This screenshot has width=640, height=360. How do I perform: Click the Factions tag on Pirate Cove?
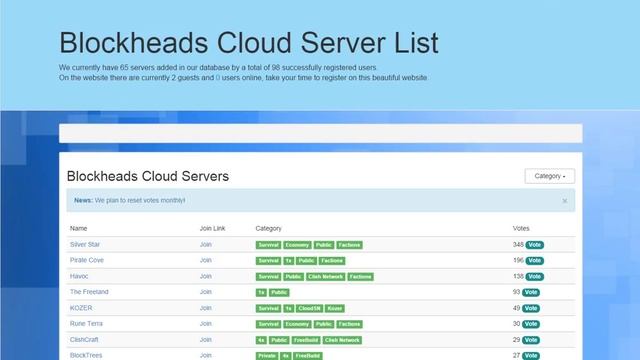click(332, 261)
